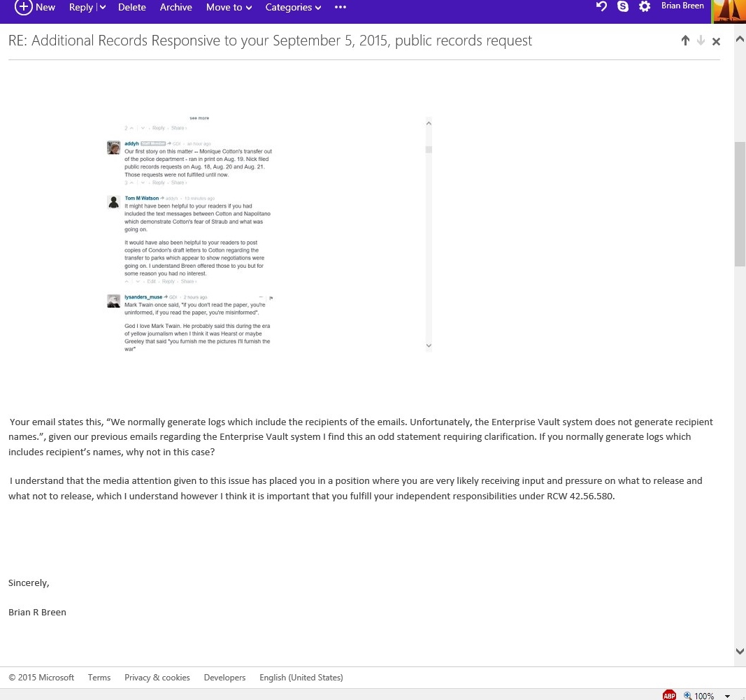Open the Skype chat icon
The image size is (746, 700).
(623, 6)
